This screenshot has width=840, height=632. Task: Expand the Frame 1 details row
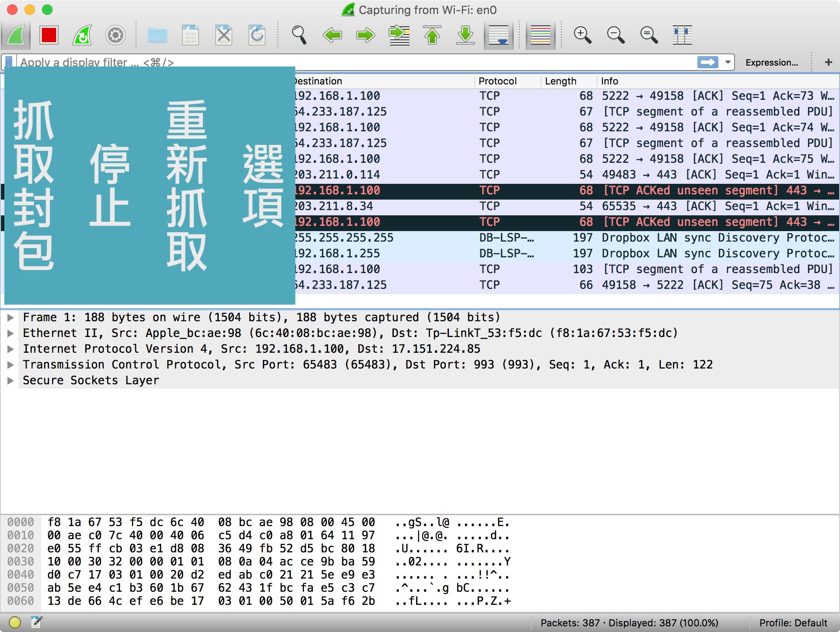pos(10,317)
